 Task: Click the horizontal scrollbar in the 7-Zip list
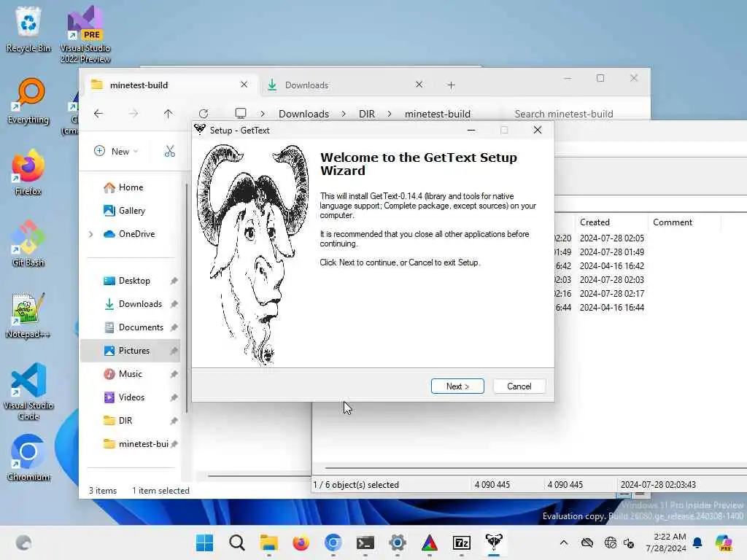pos(536,468)
